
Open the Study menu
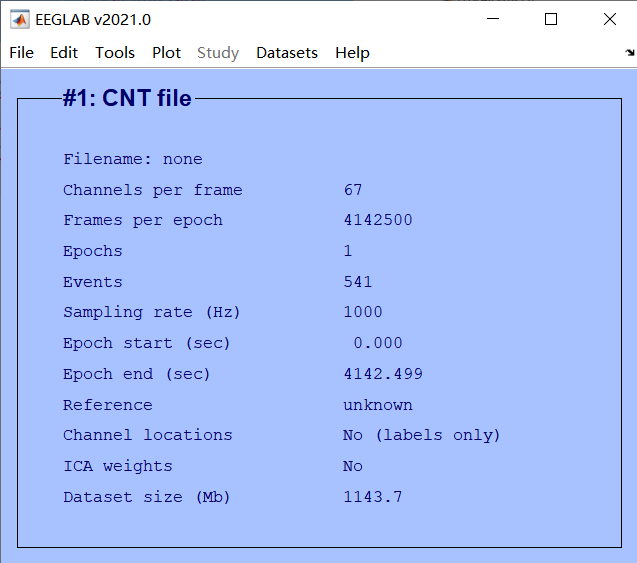[x=218, y=53]
